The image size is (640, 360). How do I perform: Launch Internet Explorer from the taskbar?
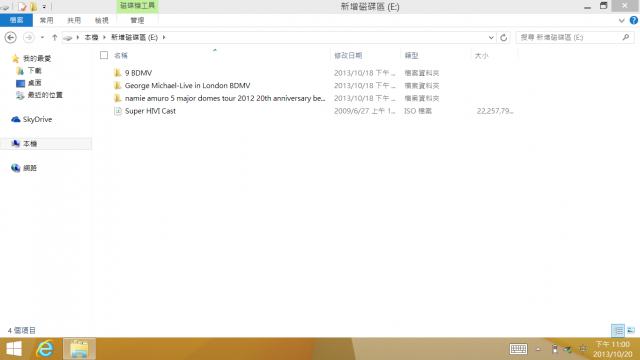[45, 349]
